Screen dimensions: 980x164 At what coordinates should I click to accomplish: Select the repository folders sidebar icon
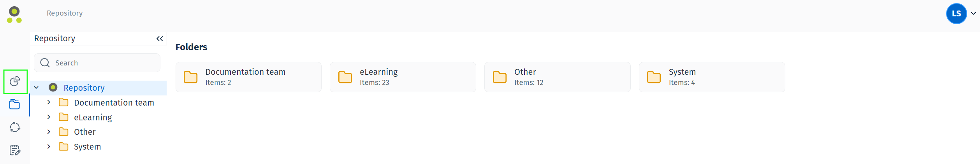coord(15,104)
